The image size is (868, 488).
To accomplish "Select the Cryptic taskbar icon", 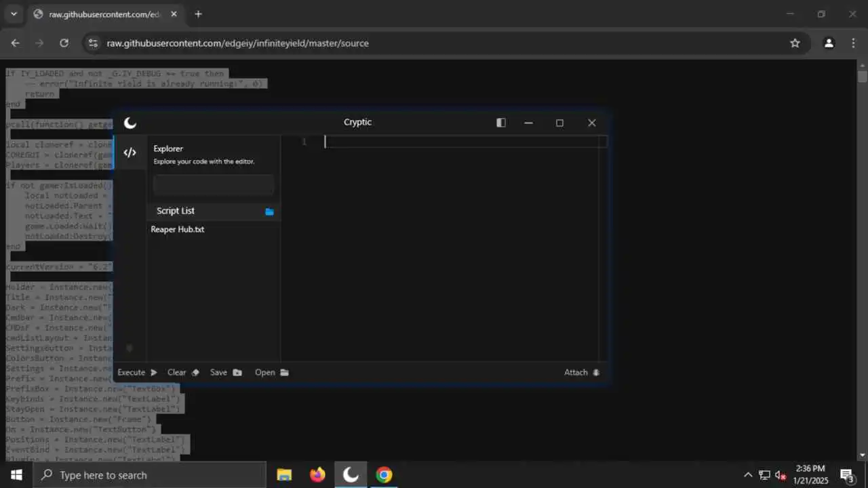I will [351, 474].
